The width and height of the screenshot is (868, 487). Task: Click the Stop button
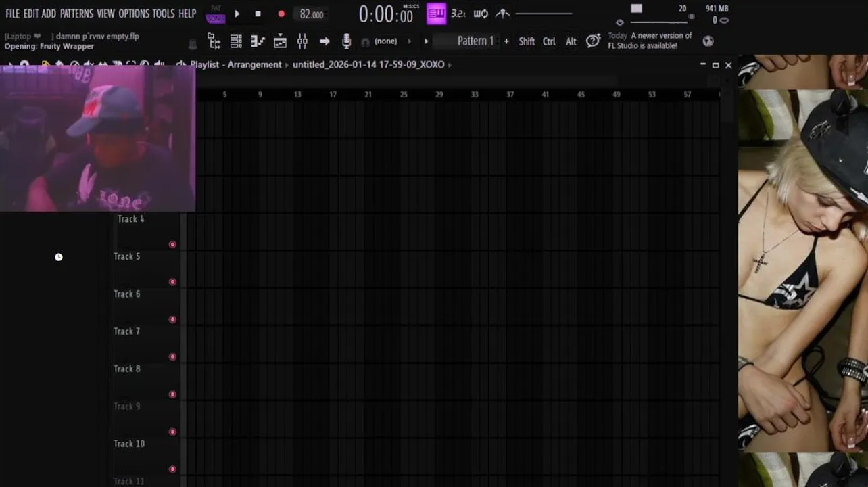pos(258,14)
